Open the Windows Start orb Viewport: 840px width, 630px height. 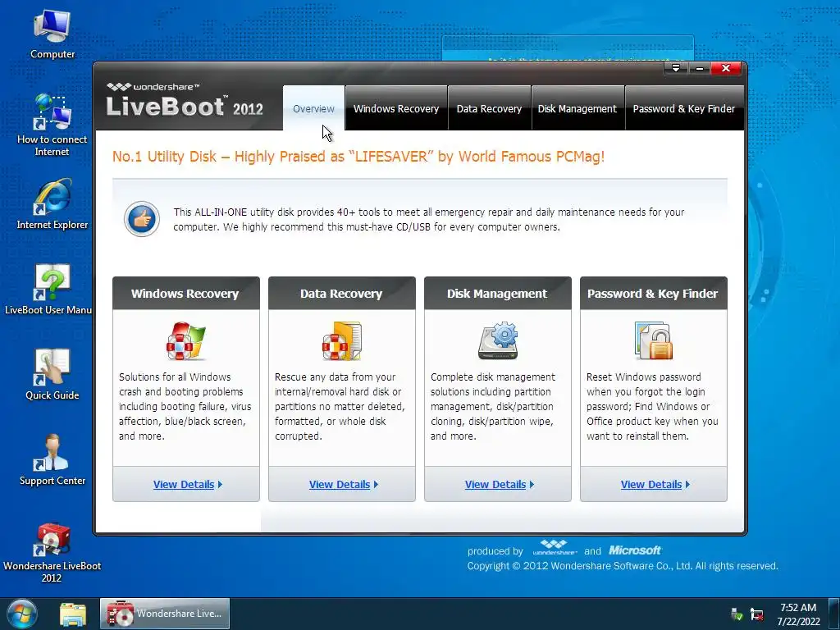[22, 614]
